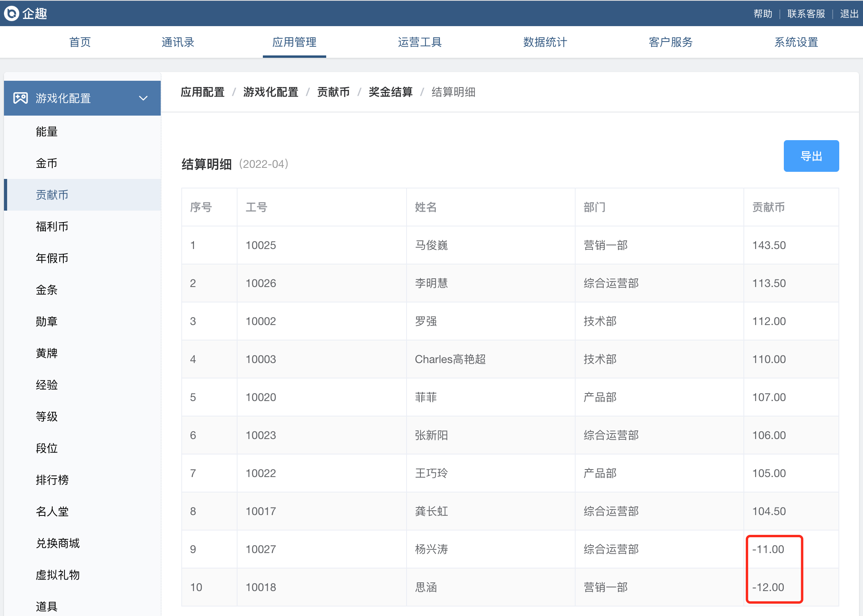Open 排行榜 in the sidebar
This screenshot has height=616, width=863.
pyautogui.click(x=82, y=480)
